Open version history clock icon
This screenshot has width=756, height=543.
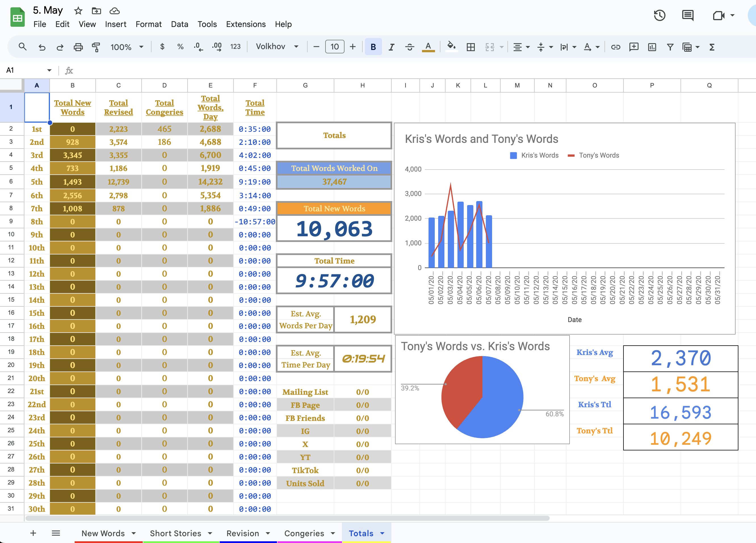point(659,15)
